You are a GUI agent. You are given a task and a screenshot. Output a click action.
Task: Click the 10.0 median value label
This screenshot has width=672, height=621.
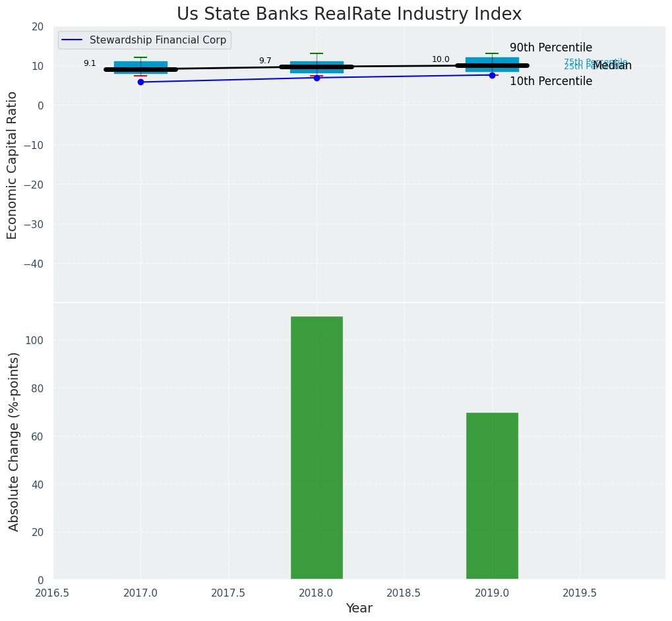pos(441,59)
